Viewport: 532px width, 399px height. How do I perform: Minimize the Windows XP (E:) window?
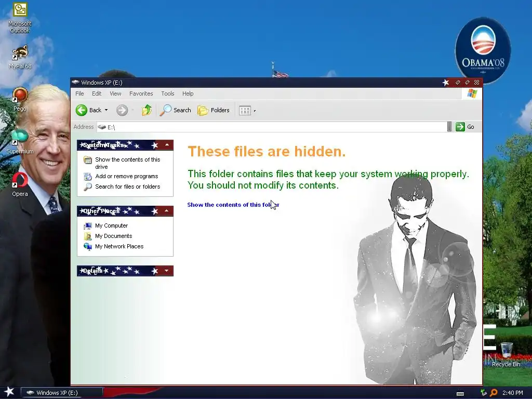pos(458,83)
